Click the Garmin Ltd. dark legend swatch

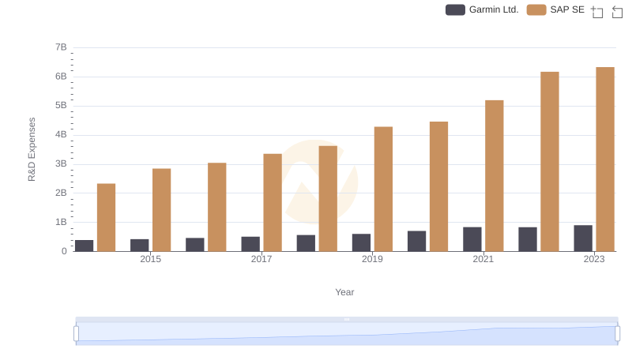(455, 9)
